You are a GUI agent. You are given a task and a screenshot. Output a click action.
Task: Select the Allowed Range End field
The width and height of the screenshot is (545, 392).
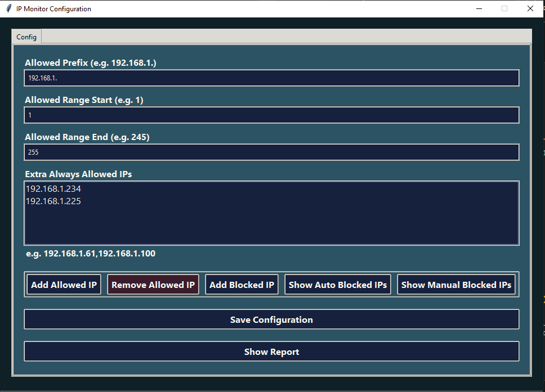coord(271,152)
